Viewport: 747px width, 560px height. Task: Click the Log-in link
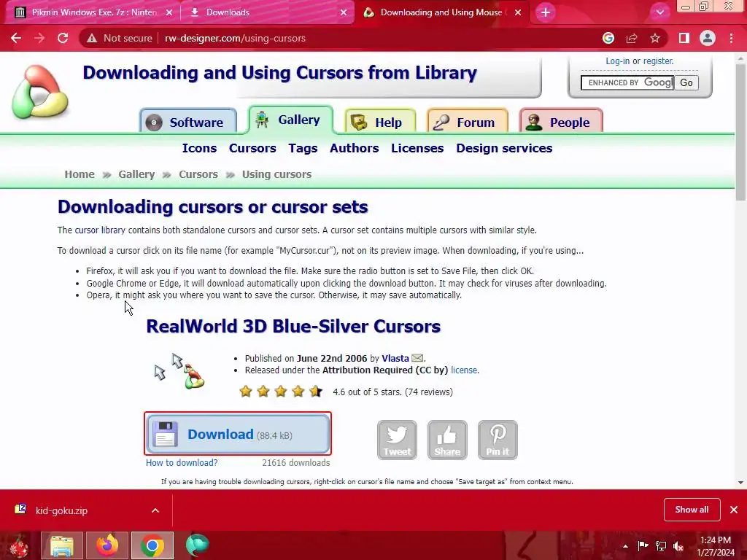pyautogui.click(x=617, y=61)
